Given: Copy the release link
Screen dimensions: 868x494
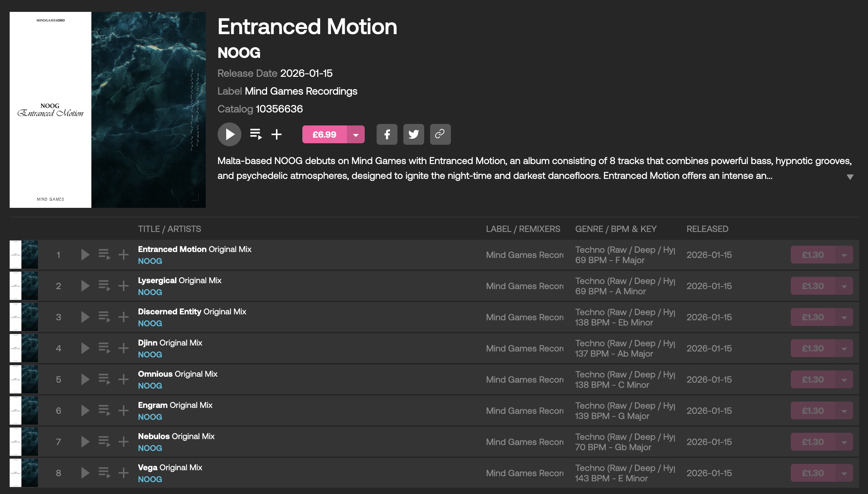Looking at the screenshot, I should click(440, 134).
